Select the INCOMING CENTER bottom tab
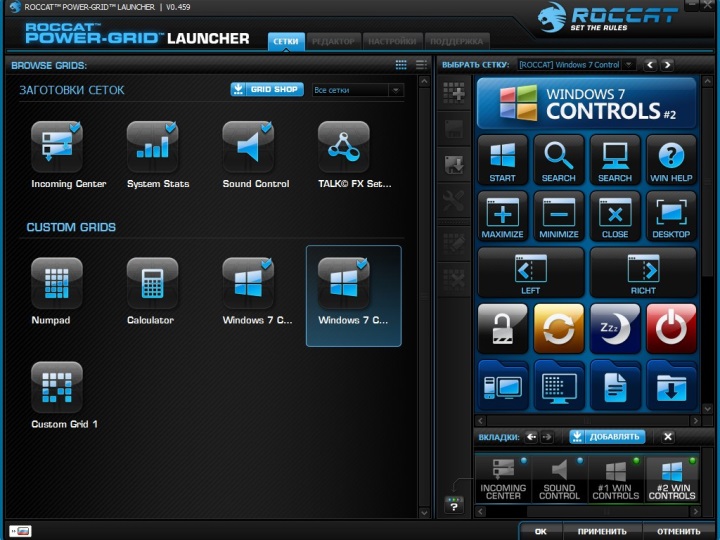This screenshot has width=720, height=540. [x=503, y=479]
